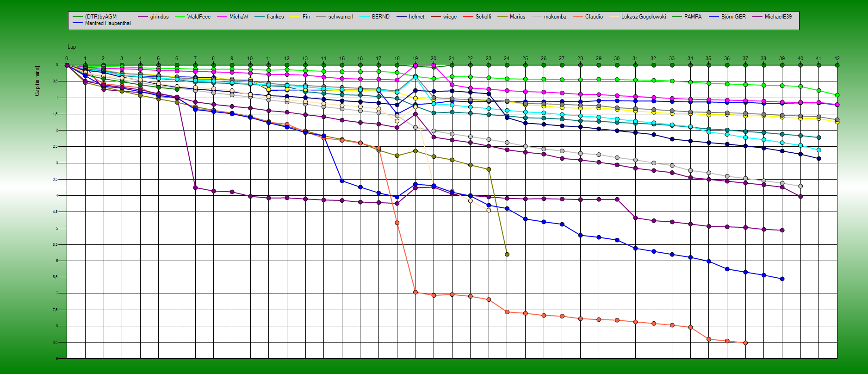Select the Manfred Haupenthal legend entry
The width and height of the screenshot is (868, 374).
102,23
